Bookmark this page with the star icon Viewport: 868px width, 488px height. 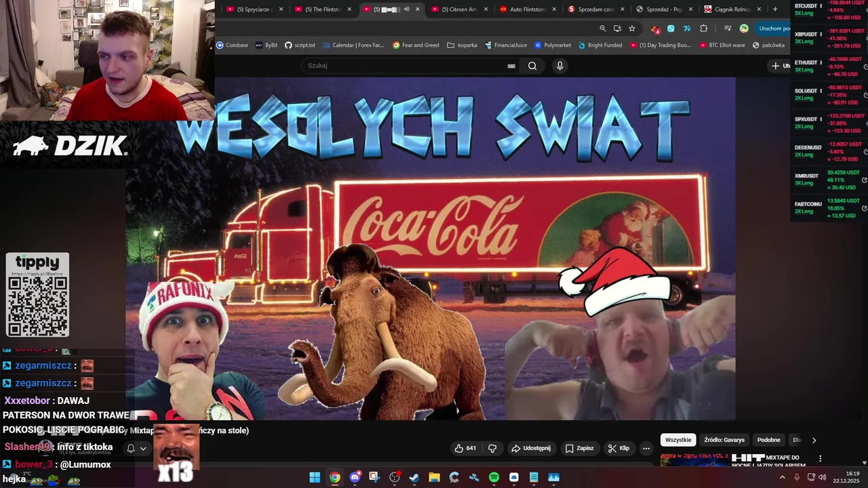click(632, 28)
